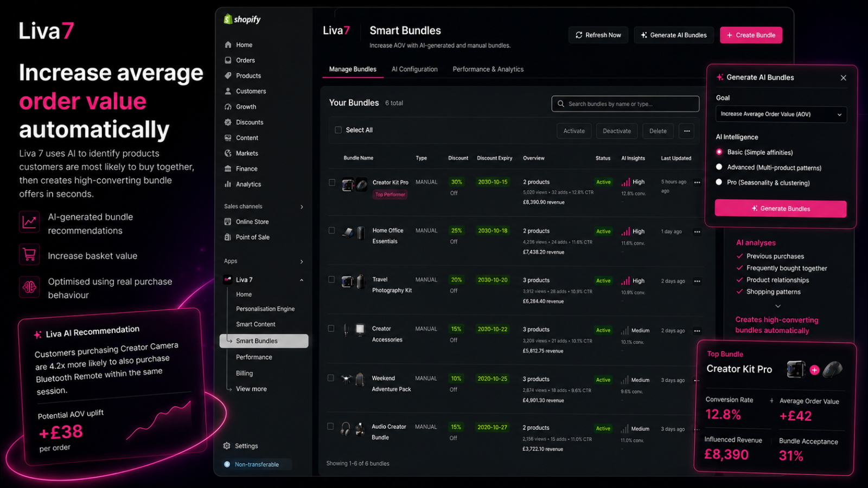The image size is (868, 488).
Task: Collapse the Liva 7 app menu
Action: [x=302, y=280]
